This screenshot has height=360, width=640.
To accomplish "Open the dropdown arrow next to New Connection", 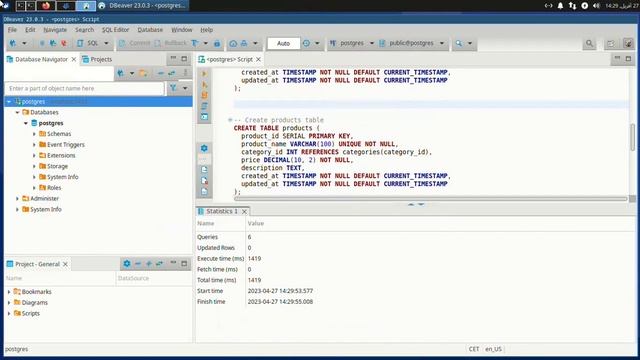I will (24, 43).
